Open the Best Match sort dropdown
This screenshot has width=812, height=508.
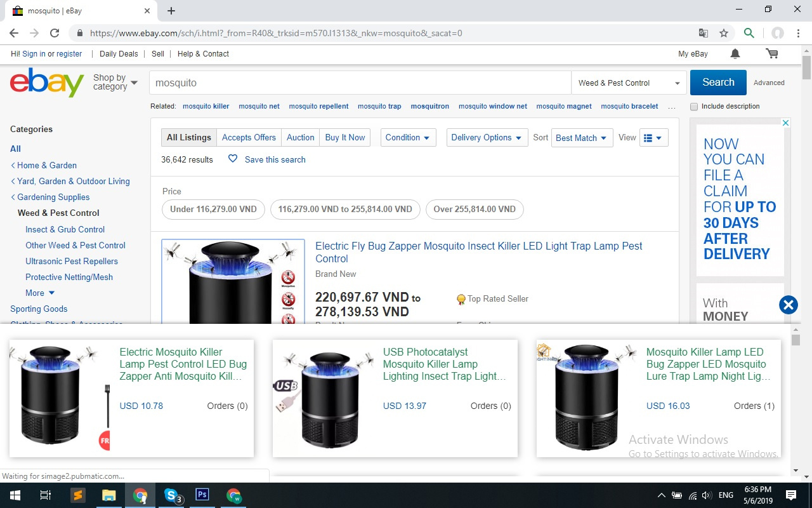(582, 138)
